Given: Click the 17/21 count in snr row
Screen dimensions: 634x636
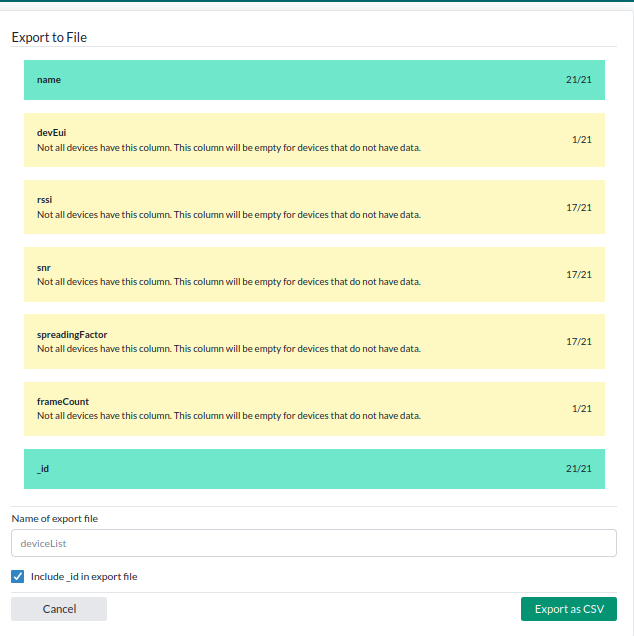Looking at the screenshot, I should tap(578, 274).
